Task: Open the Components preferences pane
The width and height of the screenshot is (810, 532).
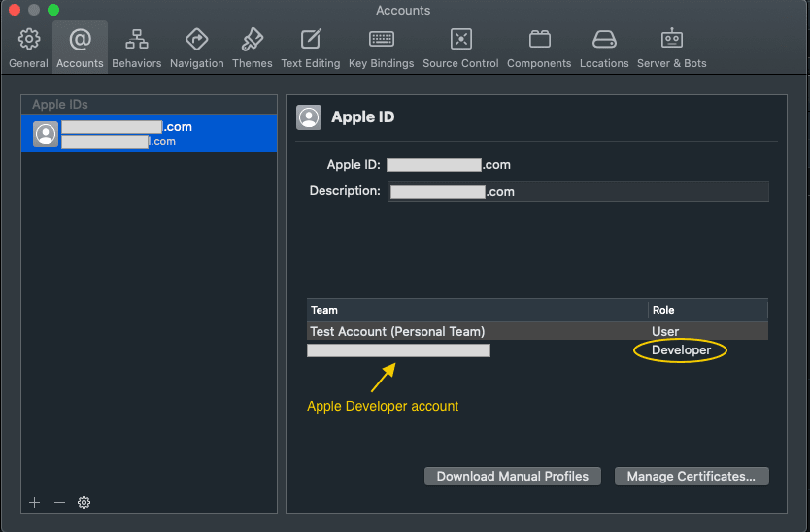Action: (x=539, y=48)
